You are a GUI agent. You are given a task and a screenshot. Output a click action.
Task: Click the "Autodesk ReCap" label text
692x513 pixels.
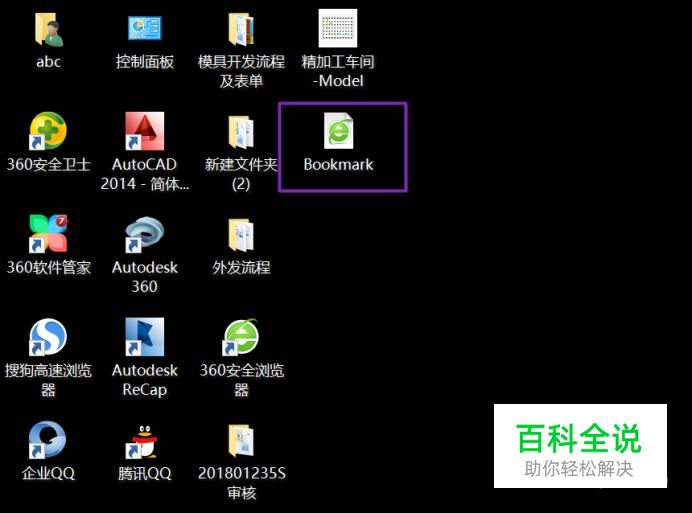point(145,380)
